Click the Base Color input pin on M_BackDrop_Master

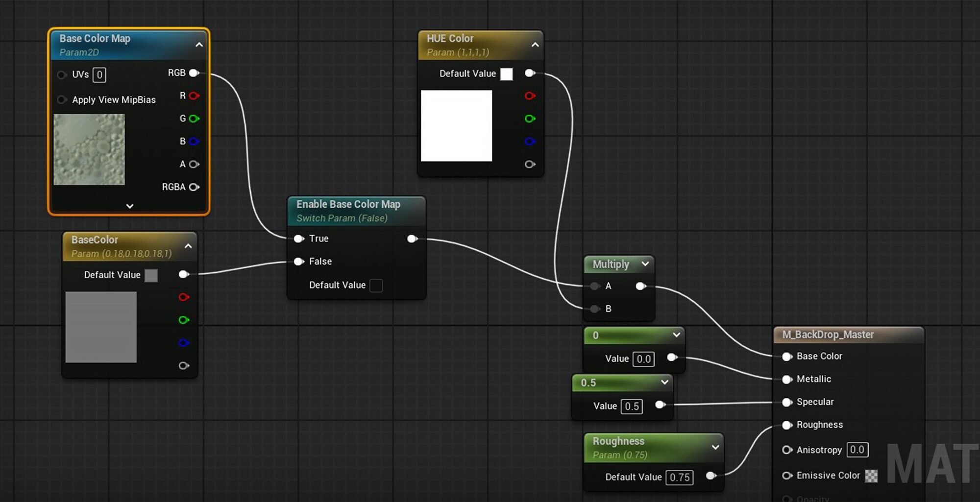click(787, 357)
